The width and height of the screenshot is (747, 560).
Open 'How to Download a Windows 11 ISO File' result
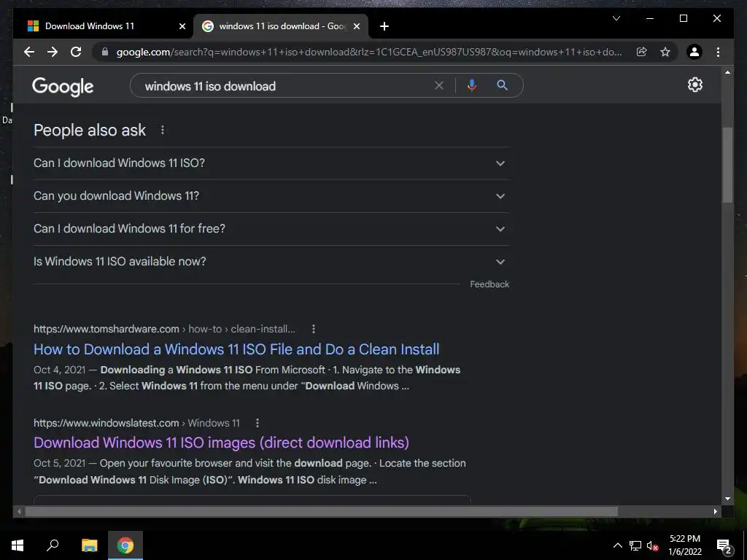pyautogui.click(x=236, y=349)
